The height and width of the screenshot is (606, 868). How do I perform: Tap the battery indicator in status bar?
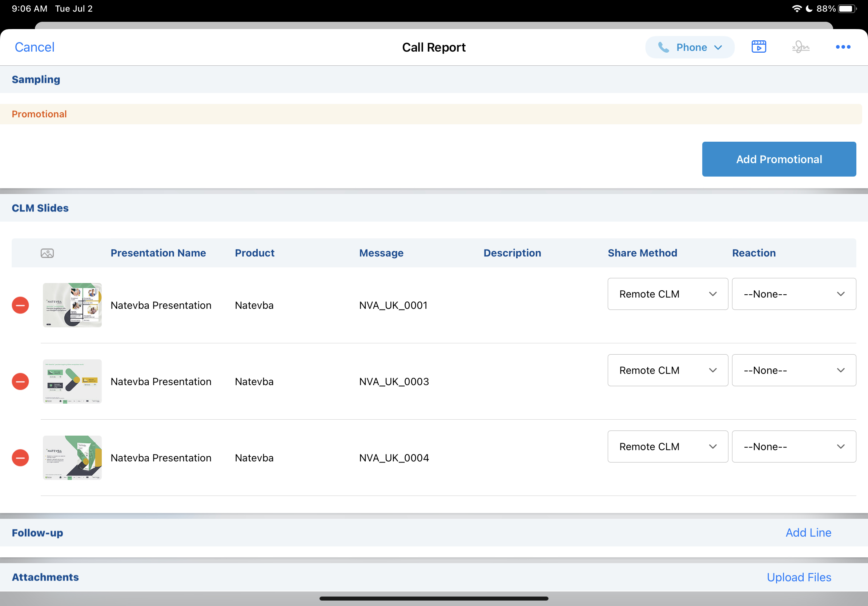point(848,9)
